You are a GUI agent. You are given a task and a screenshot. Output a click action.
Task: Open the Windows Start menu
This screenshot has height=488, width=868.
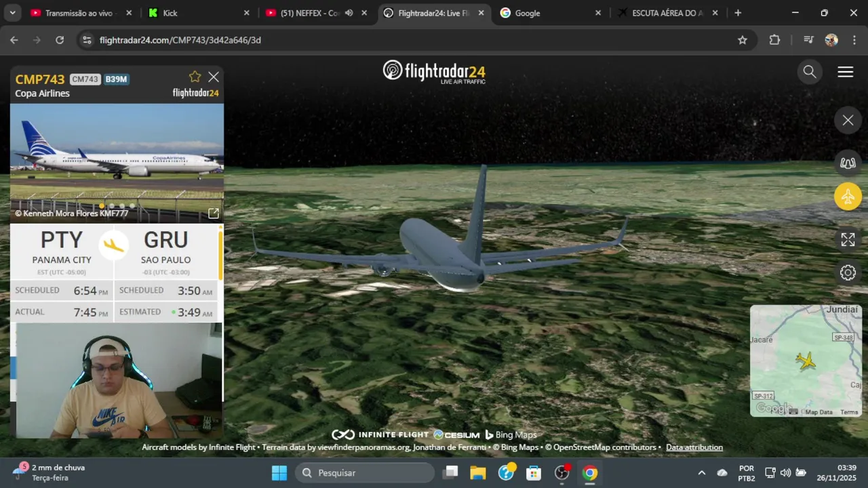point(279,472)
